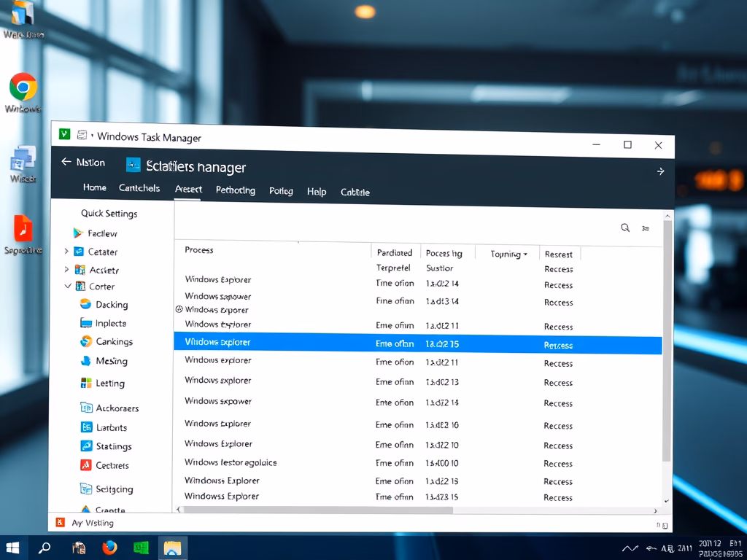Select the Windows festor egolaice row
Screen dimensions: 747x560
click(418, 463)
